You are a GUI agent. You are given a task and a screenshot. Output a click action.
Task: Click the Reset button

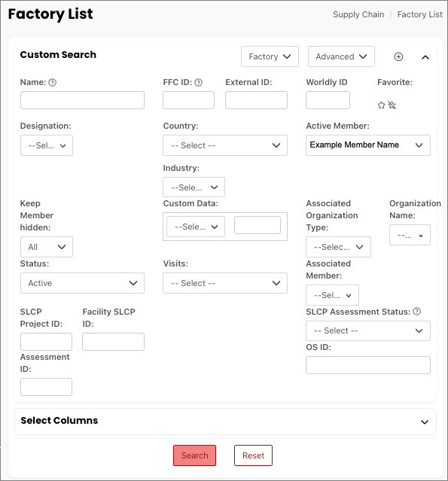tap(253, 455)
